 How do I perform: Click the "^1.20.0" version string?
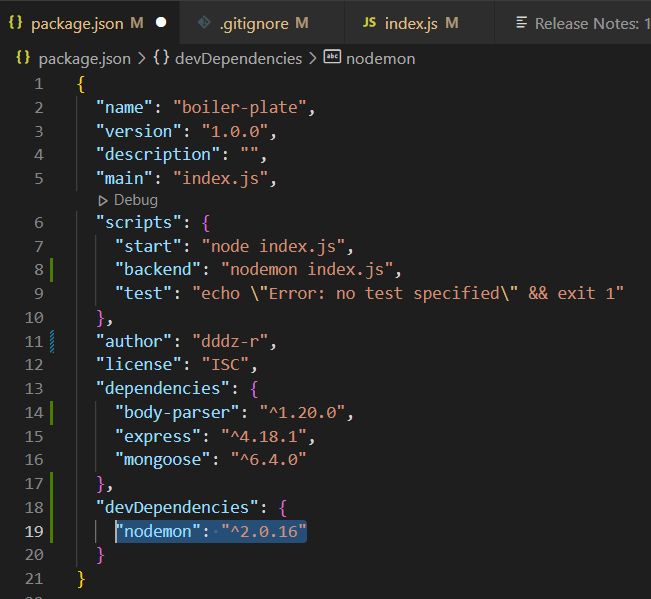pyautogui.click(x=302, y=413)
